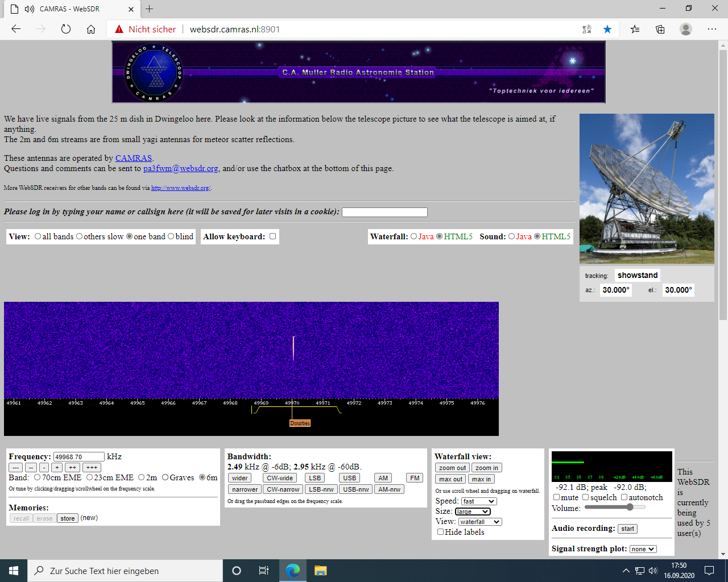This screenshot has width=728, height=582.
Task: Open the Signal strength plot dropdown
Action: [x=643, y=549]
